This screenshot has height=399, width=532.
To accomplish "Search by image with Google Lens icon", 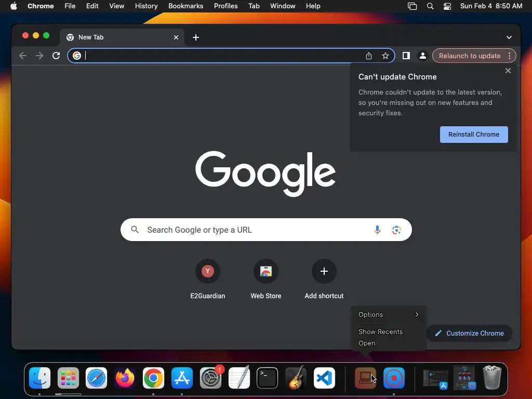I will (396, 230).
